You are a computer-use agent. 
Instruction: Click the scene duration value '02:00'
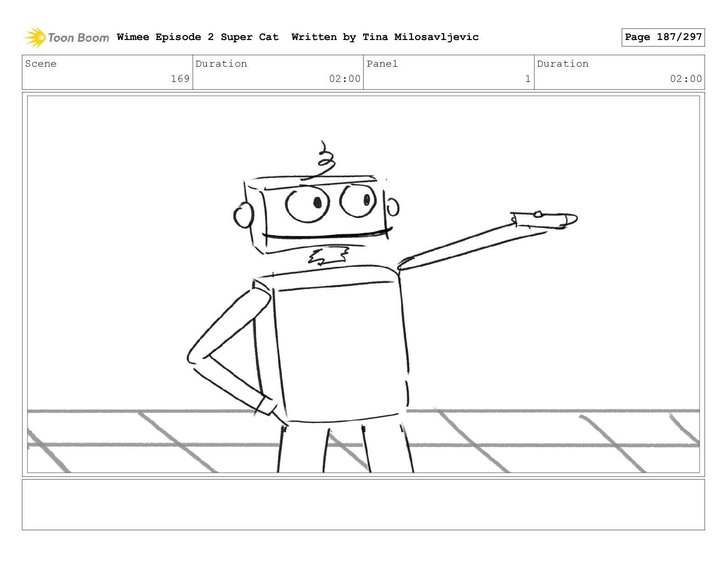tap(345, 79)
